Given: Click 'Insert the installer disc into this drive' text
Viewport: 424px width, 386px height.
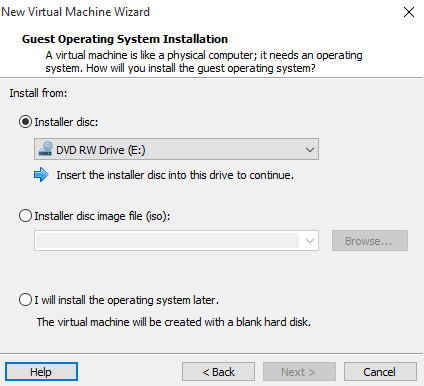Looking at the screenshot, I should click(175, 175).
